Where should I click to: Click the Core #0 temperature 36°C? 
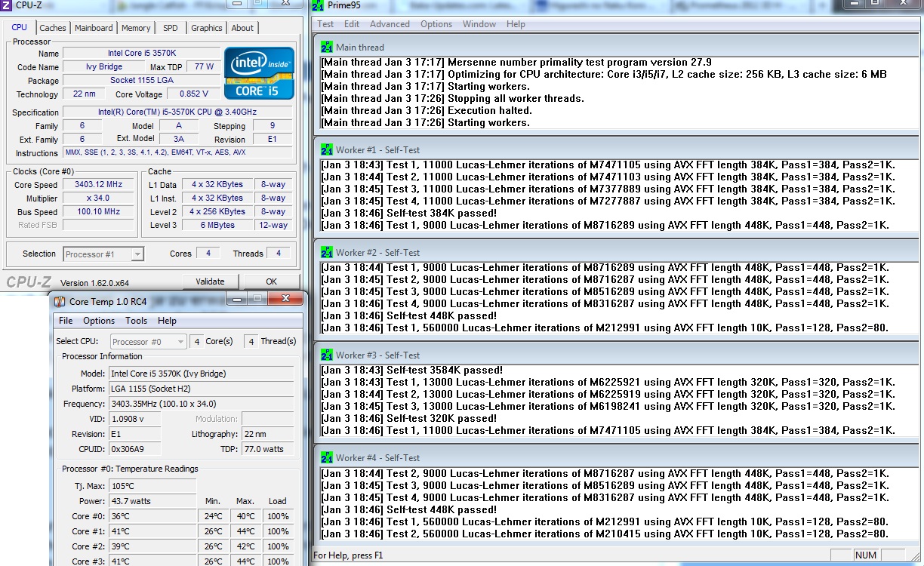152,516
